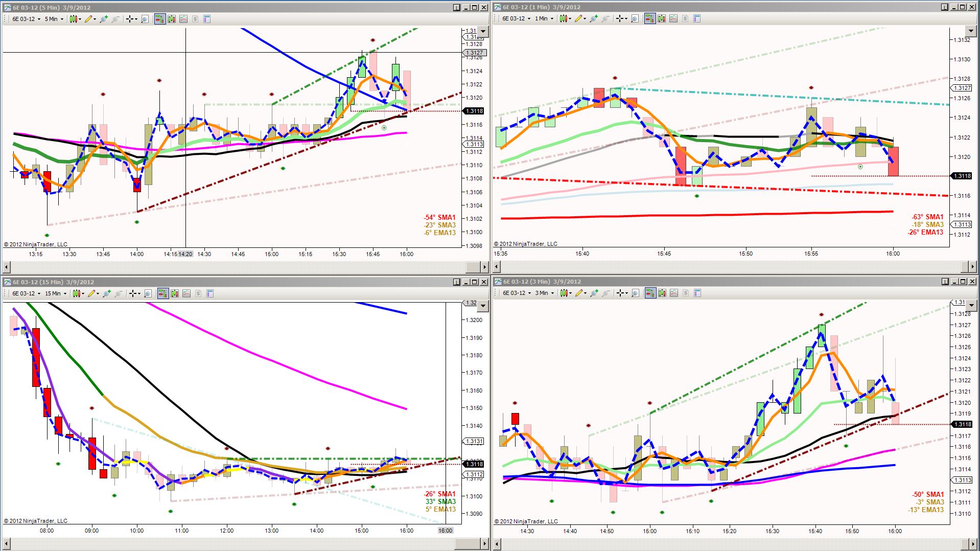Click green plus pin icon in 5 Min chart
Viewport: 980px width, 551px height.
tap(104, 19)
